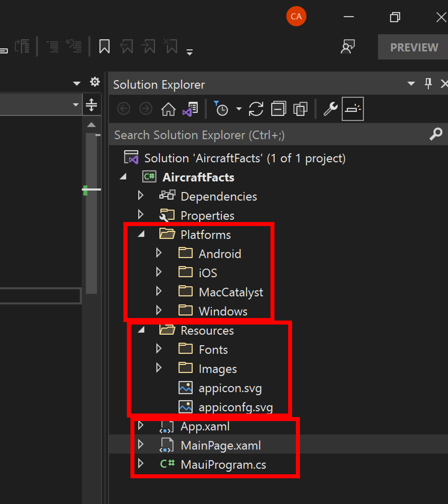Expand the iOS folder

point(159,272)
